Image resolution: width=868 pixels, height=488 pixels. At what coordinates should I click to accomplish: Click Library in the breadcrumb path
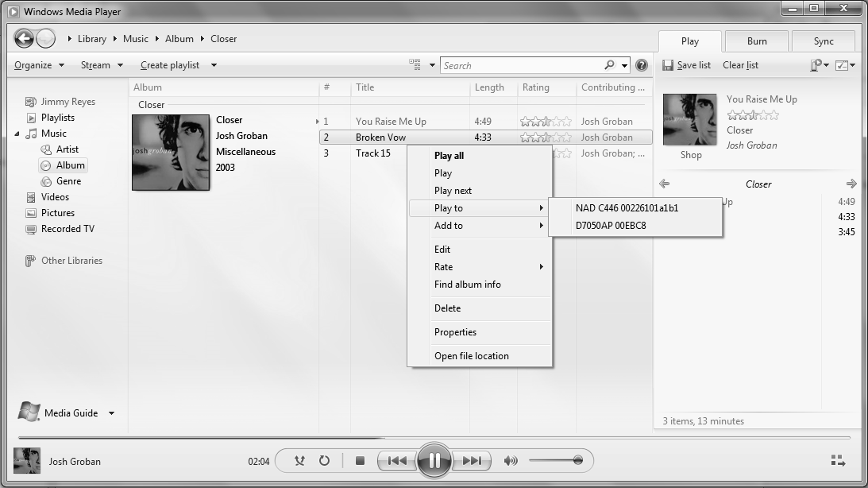(x=92, y=39)
